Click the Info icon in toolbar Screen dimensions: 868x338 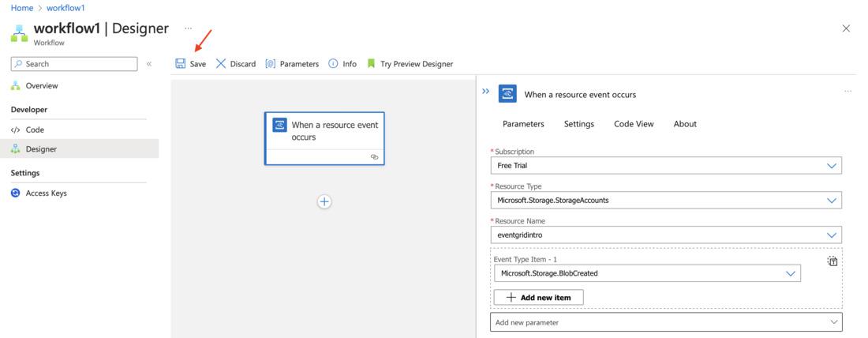334,64
